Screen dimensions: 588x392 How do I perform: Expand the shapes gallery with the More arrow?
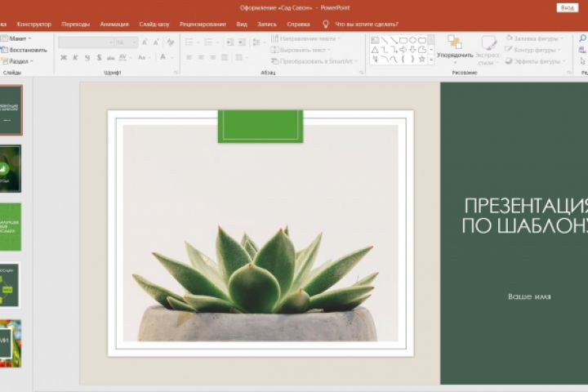pos(431,60)
